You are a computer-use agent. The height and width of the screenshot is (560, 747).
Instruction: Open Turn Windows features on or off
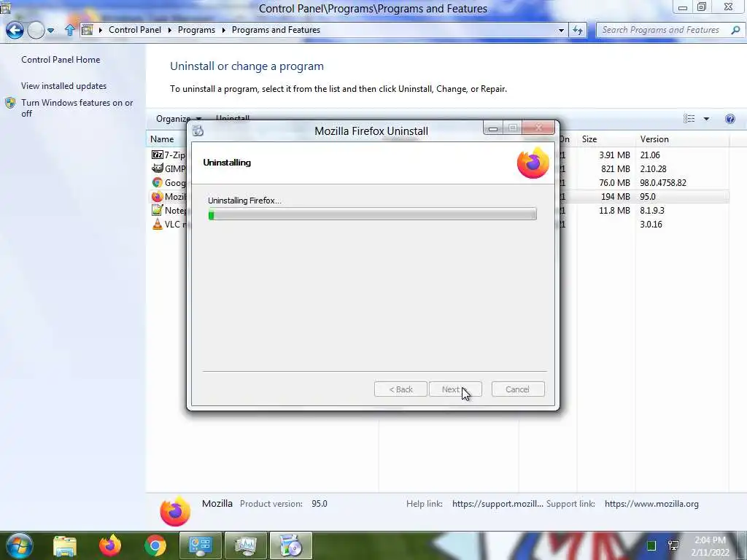pyautogui.click(x=77, y=108)
